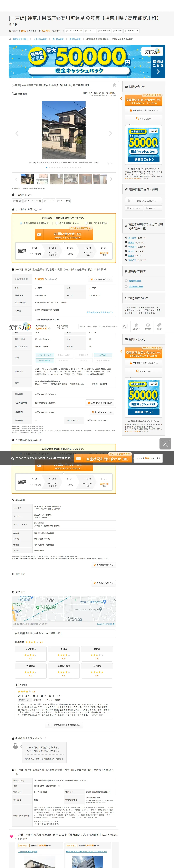Open 賃貸の物件を探す breadcrumb link

point(20,39)
